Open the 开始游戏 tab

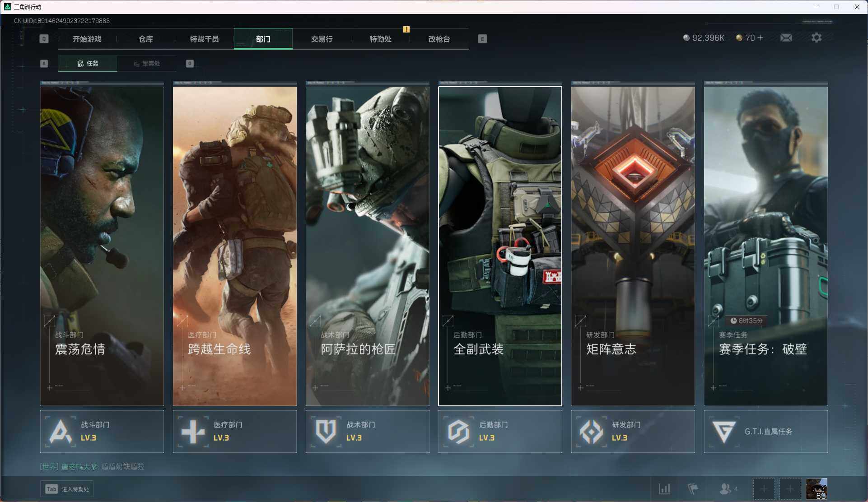point(87,39)
